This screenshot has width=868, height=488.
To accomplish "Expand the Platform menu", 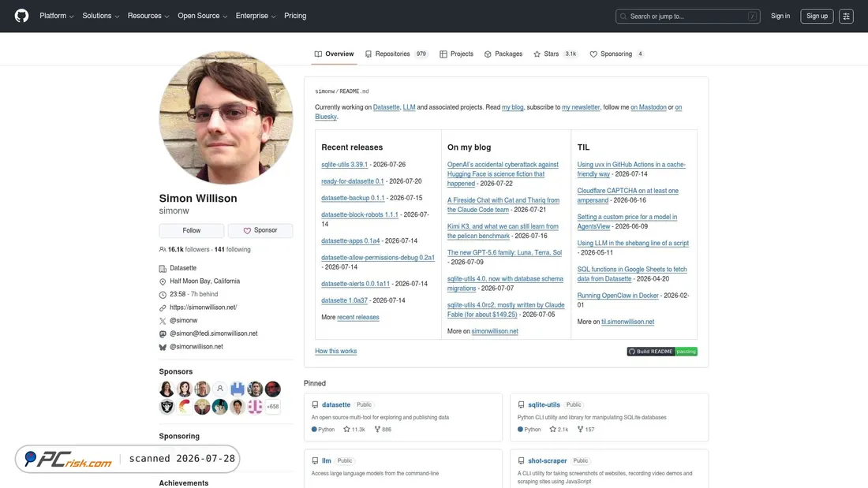I will click(x=57, y=16).
